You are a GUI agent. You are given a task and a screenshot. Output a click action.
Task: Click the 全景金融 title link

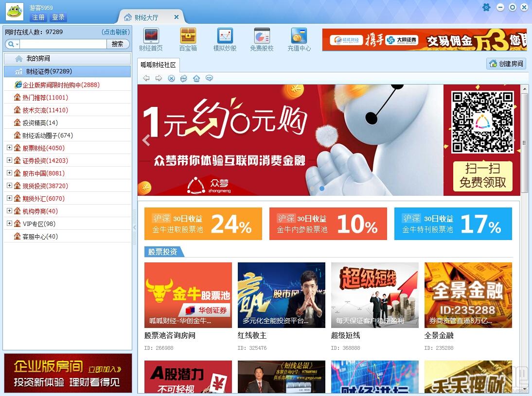pos(439,336)
